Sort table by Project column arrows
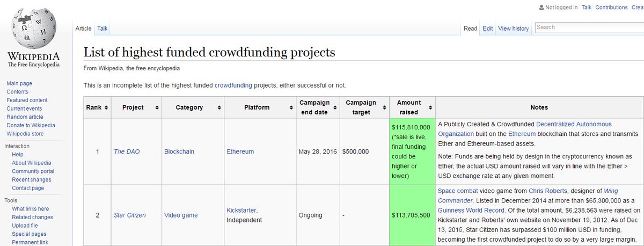This screenshot has width=644, height=246. point(157,107)
